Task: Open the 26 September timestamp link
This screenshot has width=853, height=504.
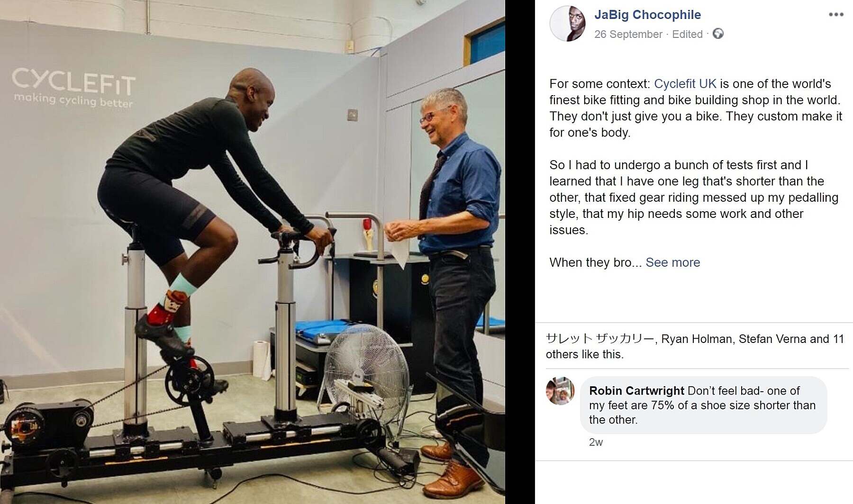Action: click(628, 34)
